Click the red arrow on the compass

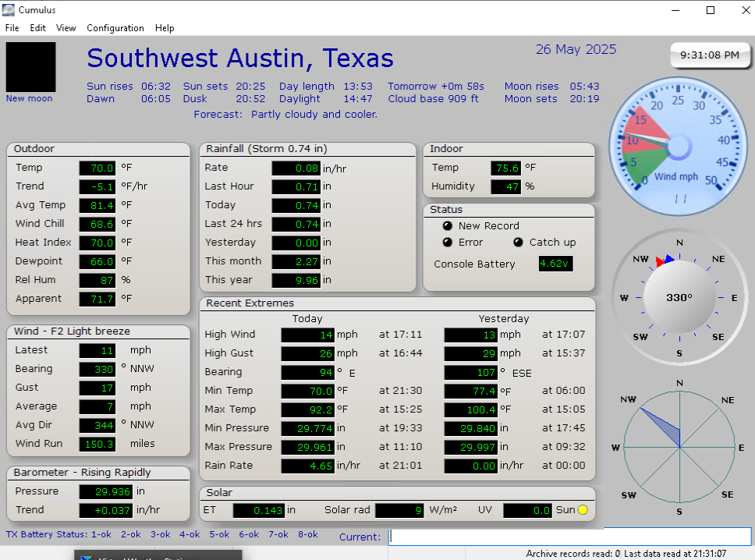pos(661,261)
